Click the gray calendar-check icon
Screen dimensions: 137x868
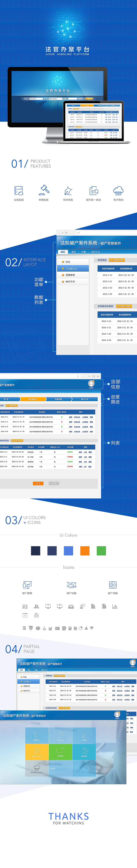(25, 615)
